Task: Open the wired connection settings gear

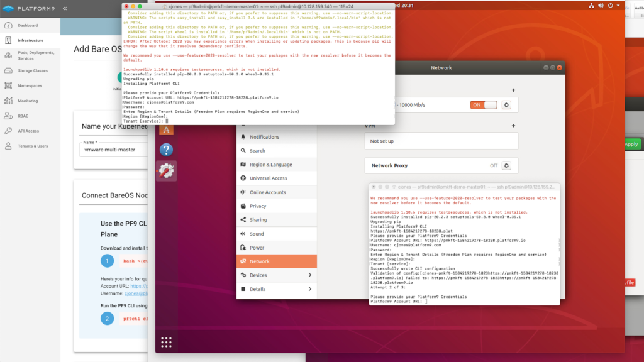Action: 506,104
